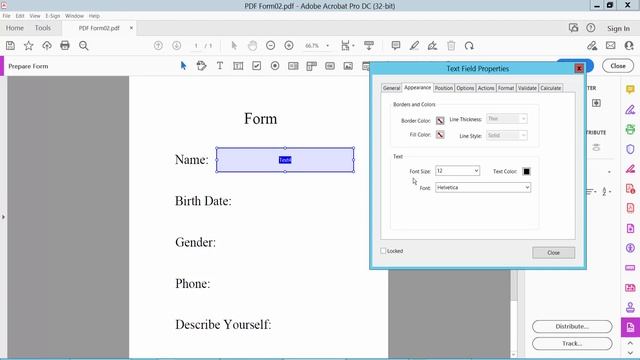Open the File menu
640x360 pixels.
pyautogui.click(x=7, y=16)
